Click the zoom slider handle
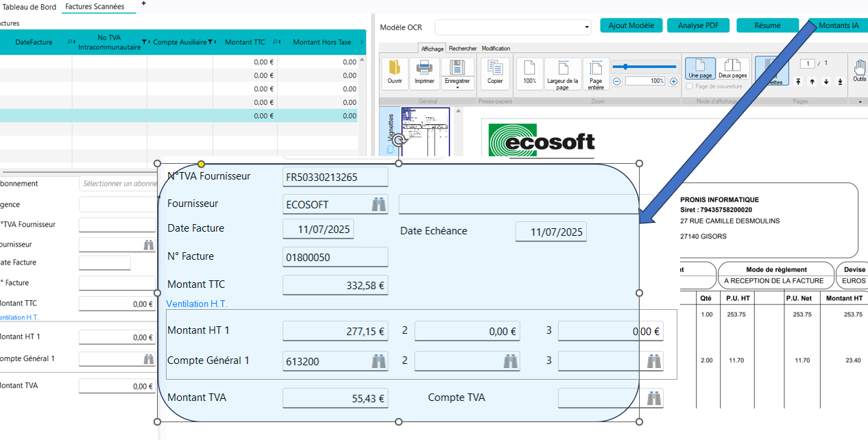 627,66
